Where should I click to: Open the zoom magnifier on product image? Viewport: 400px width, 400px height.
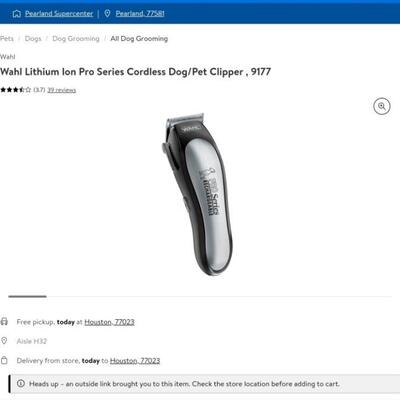click(382, 106)
